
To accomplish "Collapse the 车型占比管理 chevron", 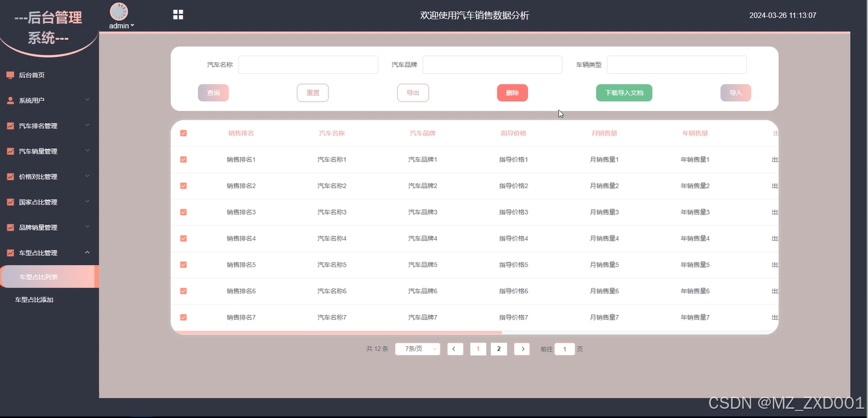I will (87, 253).
